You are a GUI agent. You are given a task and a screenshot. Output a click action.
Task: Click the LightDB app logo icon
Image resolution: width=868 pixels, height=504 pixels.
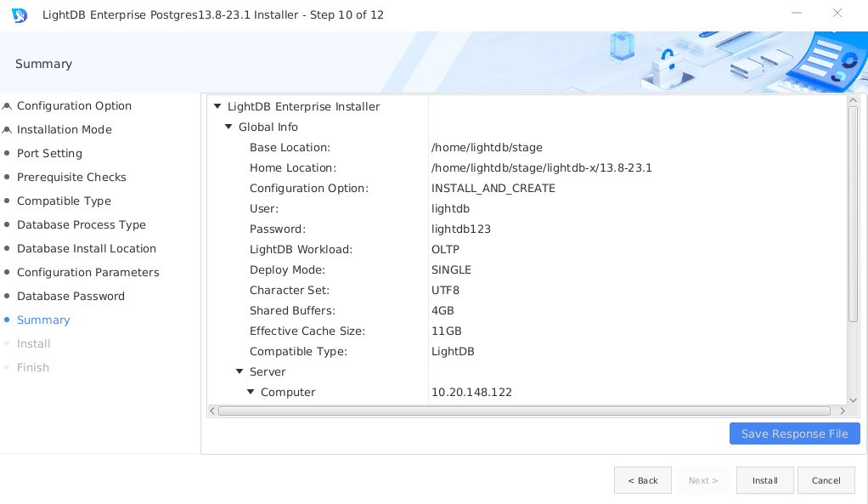point(20,15)
